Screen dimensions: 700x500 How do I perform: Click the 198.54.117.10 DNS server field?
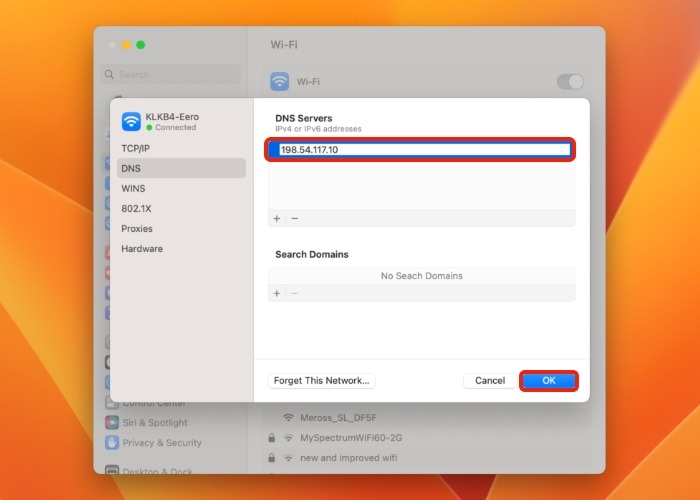pyautogui.click(x=420, y=150)
